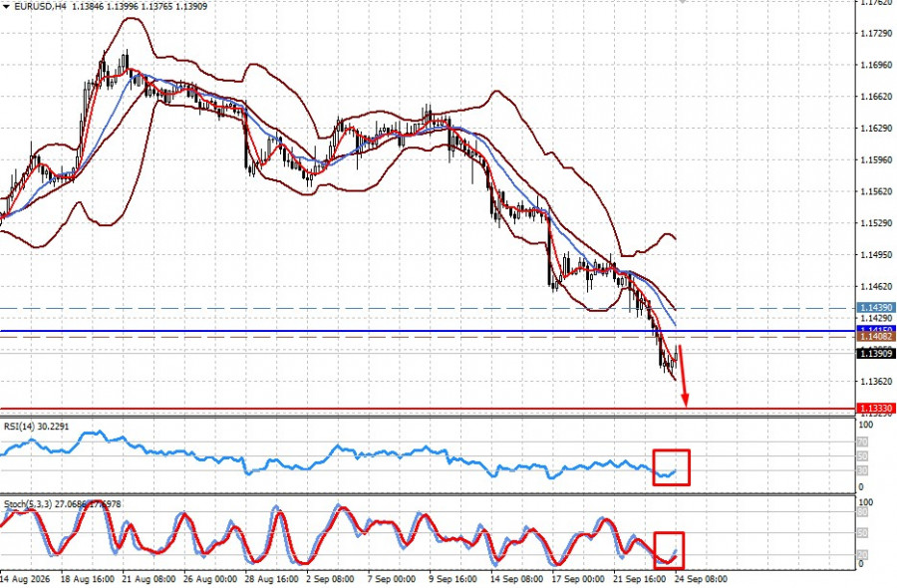This screenshot has width=897, height=588.
Task: Select the red downward forecast arrow
Action: coord(683,375)
